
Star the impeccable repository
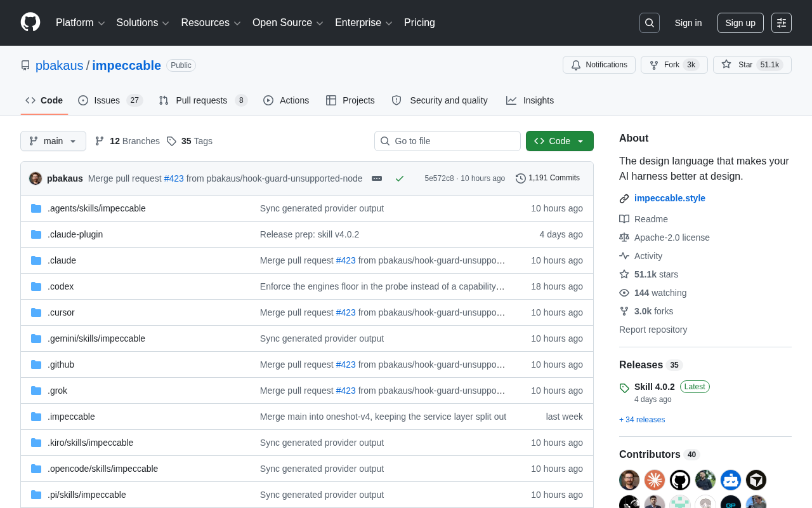(x=752, y=65)
